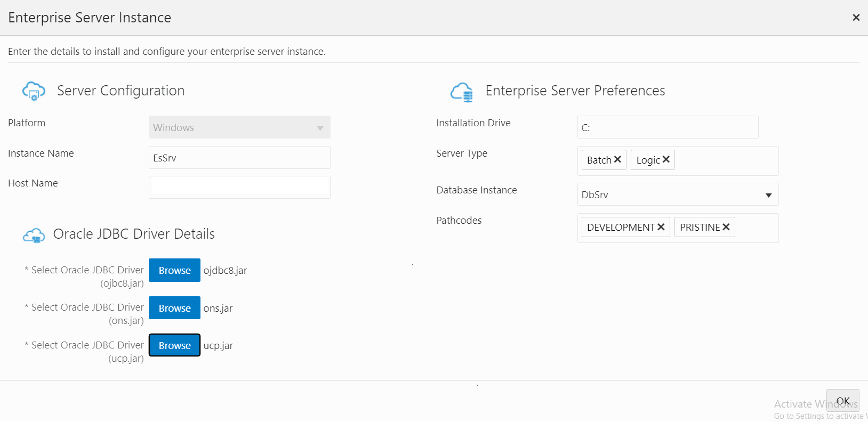Click the Instance Name label
This screenshot has height=422, width=868.
click(41, 153)
